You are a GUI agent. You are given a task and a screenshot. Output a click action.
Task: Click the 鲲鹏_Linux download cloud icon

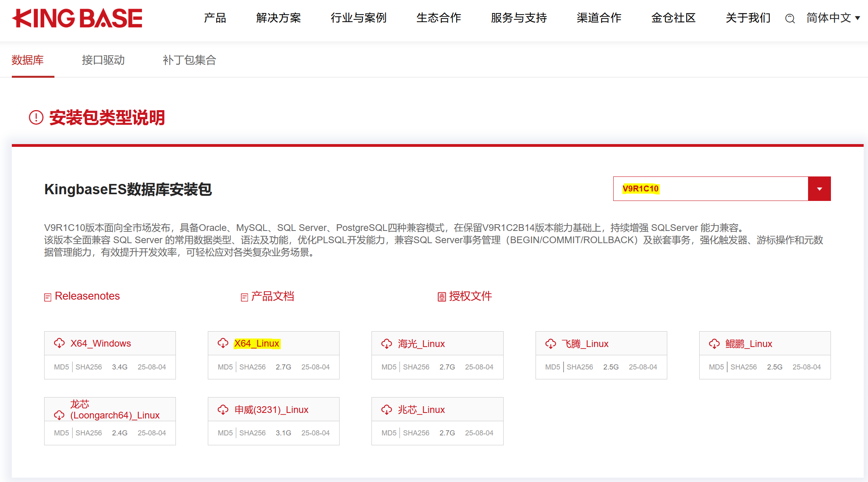pyautogui.click(x=714, y=343)
